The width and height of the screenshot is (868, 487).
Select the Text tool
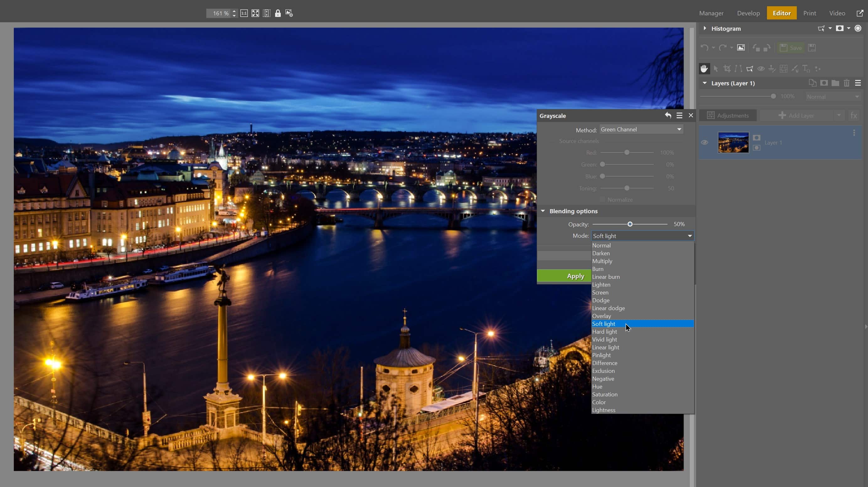pos(806,69)
